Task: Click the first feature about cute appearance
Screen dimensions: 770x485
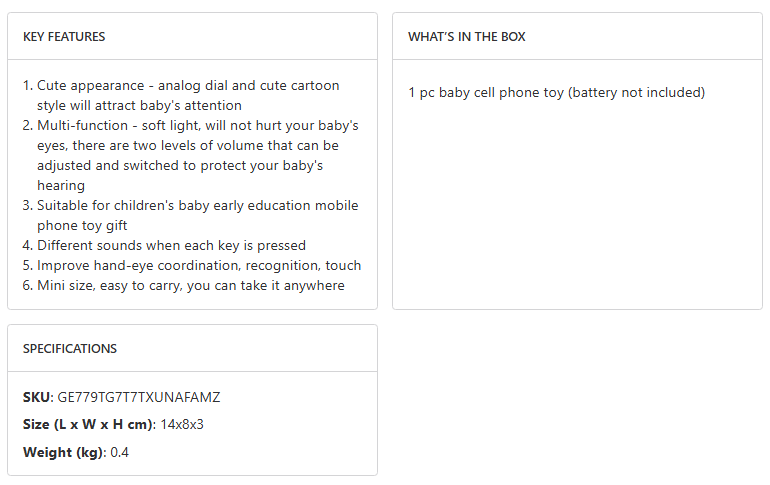Action: pos(188,86)
